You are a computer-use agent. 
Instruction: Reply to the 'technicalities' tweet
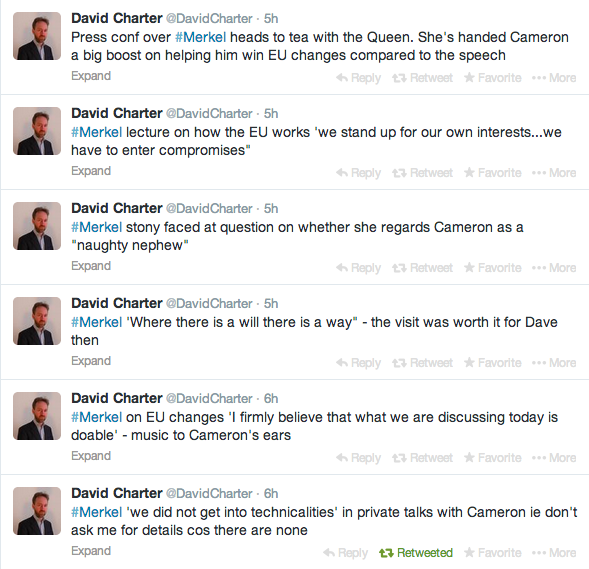(345, 553)
